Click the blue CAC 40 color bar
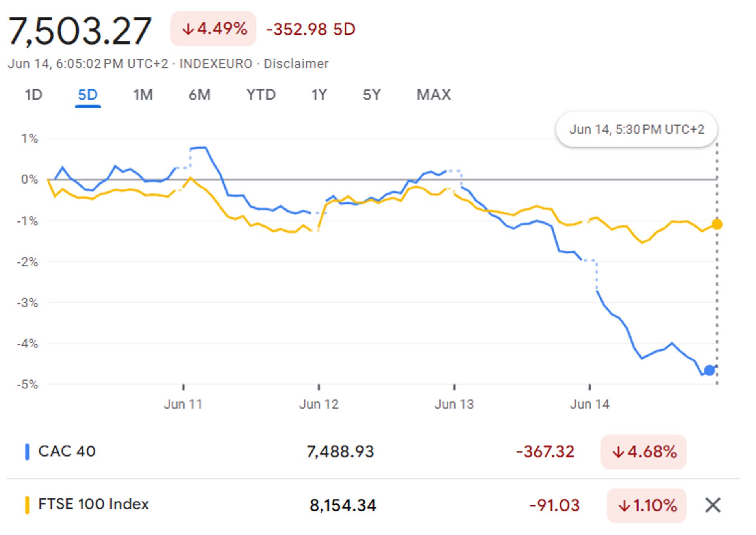 click(x=27, y=451)
